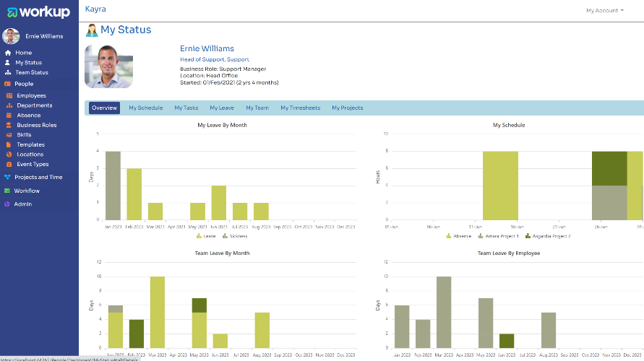Toggle Absence series in My Schedule legend
644x361 pixels.
459,236
